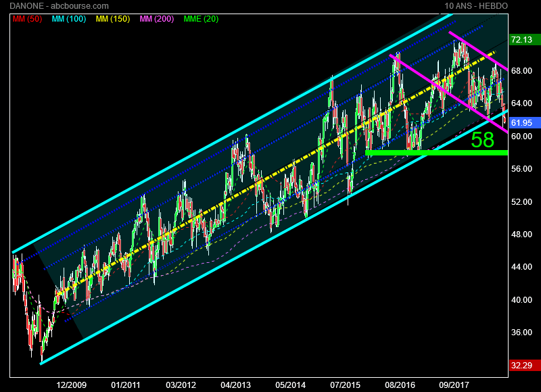
Task: Click the green horizontal support line at 58
Action: 436,153
